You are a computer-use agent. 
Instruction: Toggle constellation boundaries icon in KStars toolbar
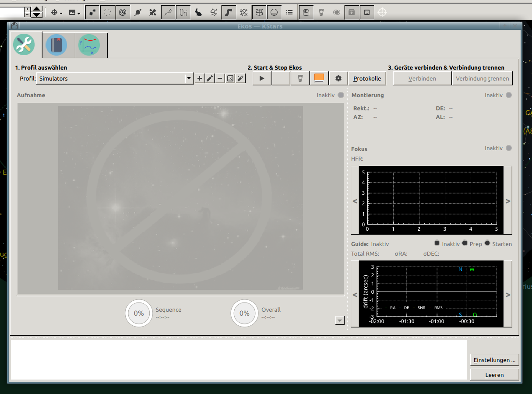click(x=214, y=12)
